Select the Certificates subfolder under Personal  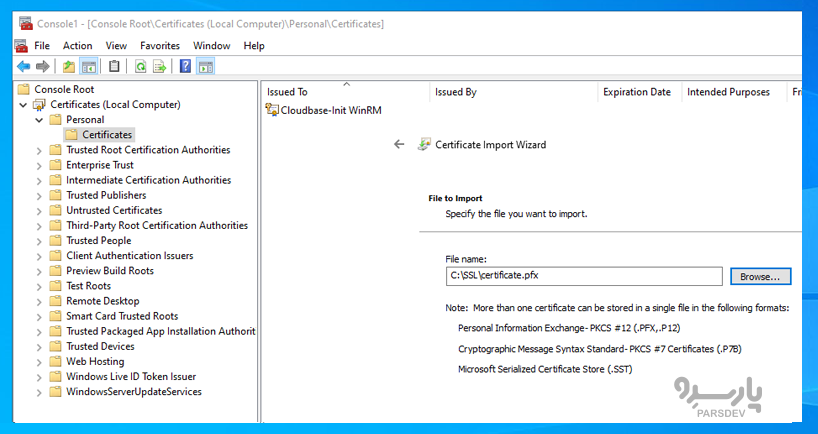[x=107, y=135]
